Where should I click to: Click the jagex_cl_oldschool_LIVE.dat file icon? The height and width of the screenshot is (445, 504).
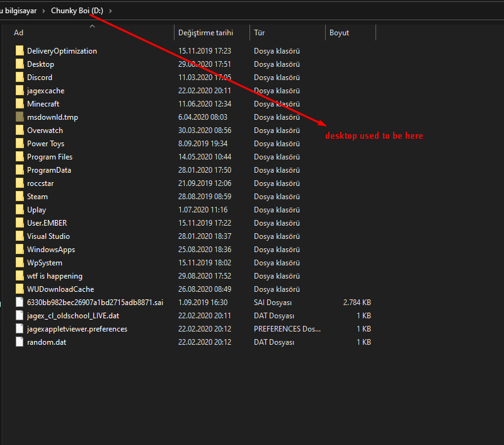point(20,315)
